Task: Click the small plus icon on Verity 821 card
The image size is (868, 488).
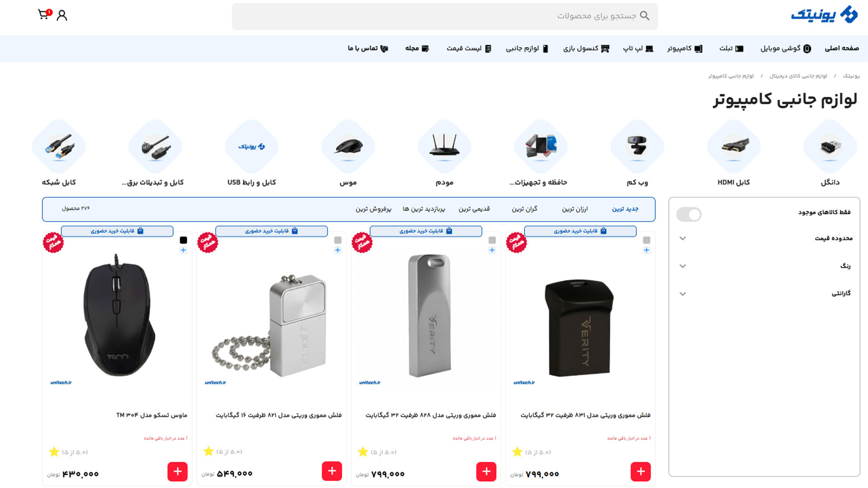Action: (x=337, y=251)
